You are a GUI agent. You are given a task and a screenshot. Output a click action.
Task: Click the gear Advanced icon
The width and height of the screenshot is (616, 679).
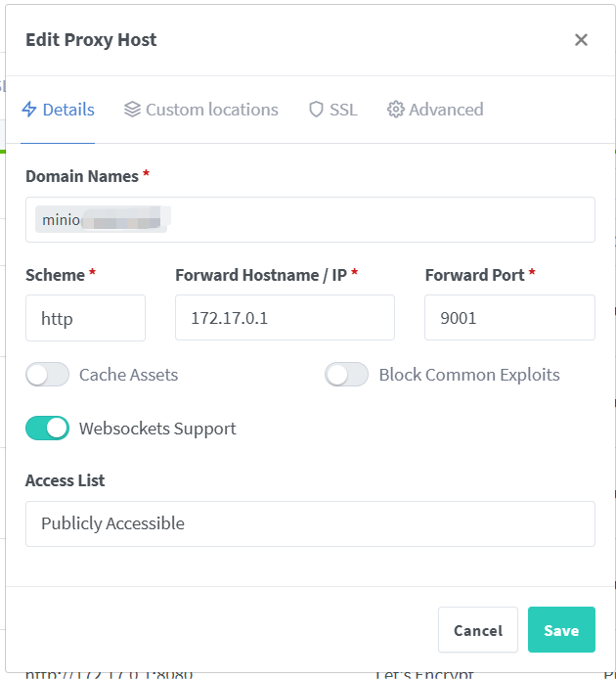click(395, 110)
